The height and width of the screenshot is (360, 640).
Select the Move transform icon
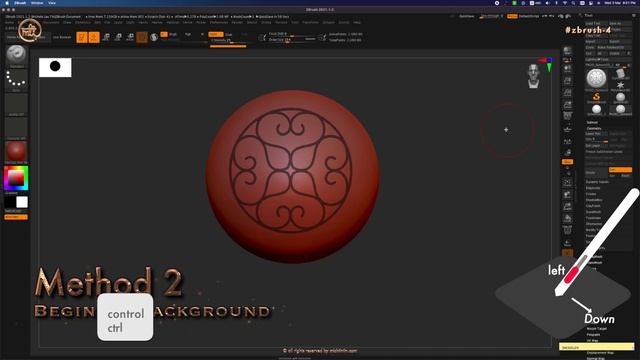point(106,37)
